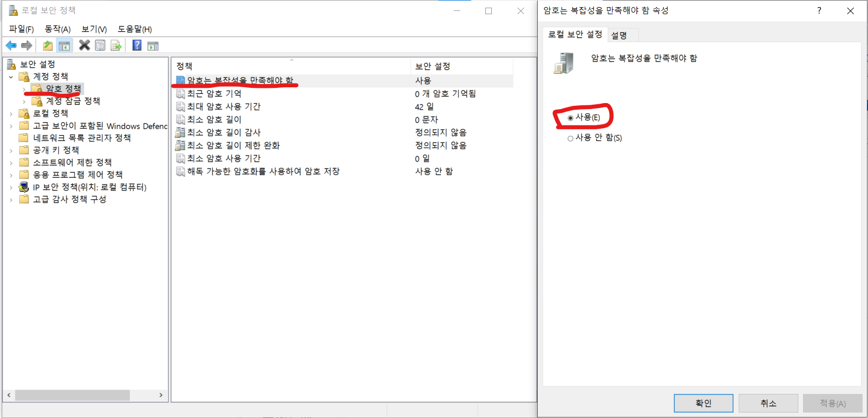Click the server icon in properties dialog
This screenshot has height=418, width=868.
pyautogui.click(x=564, y=63)
